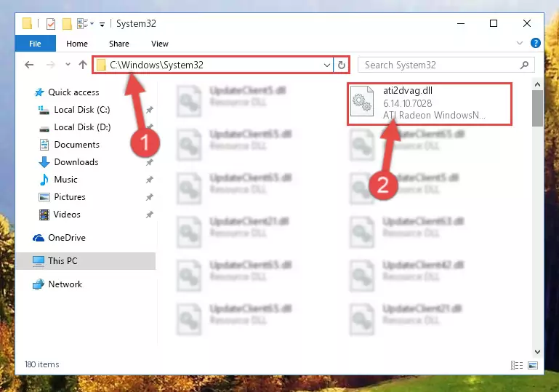Expand the address bar history dropdown

[x=326, y=65]
